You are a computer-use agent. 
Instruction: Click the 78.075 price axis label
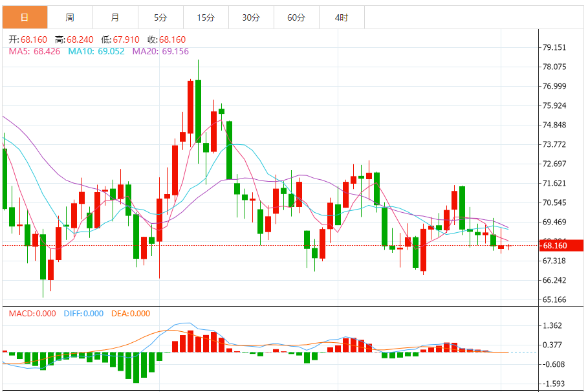click(554, 67)
